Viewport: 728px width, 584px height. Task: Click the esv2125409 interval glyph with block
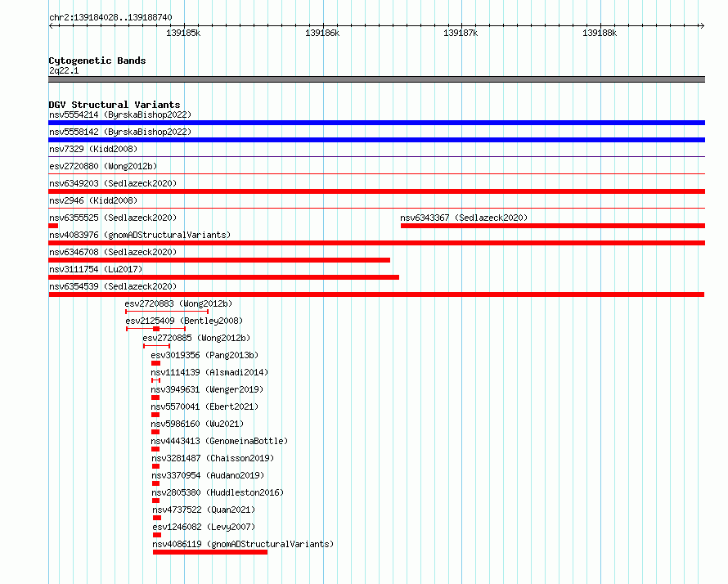(x=156, y=329)
